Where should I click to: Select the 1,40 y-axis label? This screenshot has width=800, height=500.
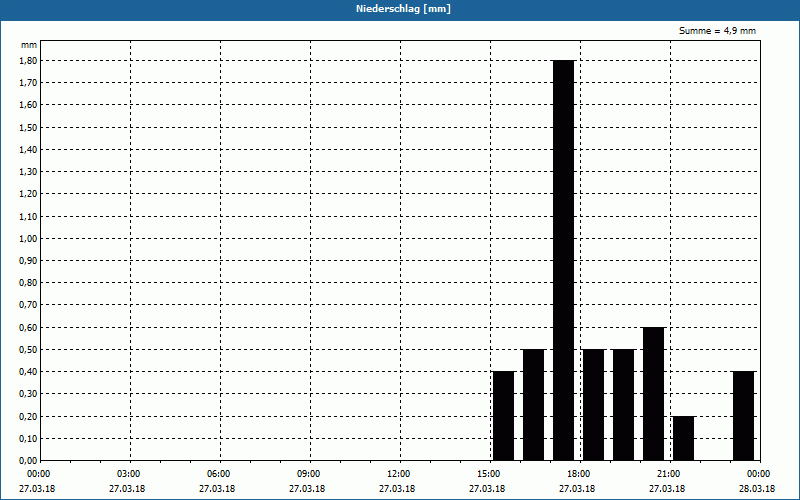point(28,149)
